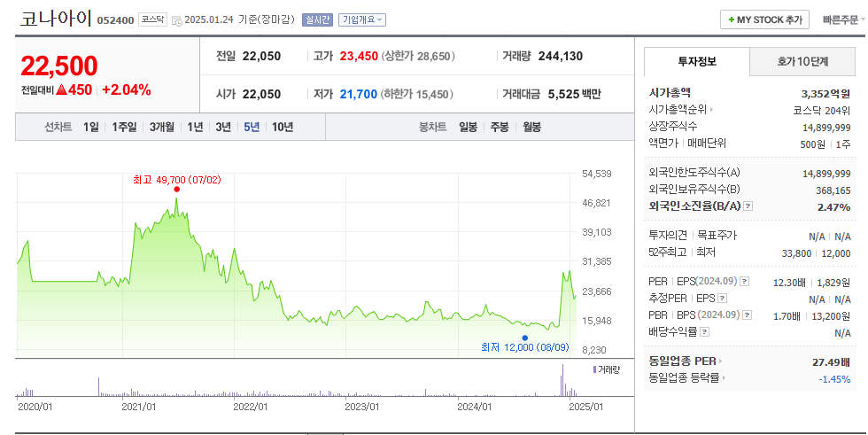Show the 주봉 candlestick chart
Screen dimensions: 868x435
click(500, 128)
